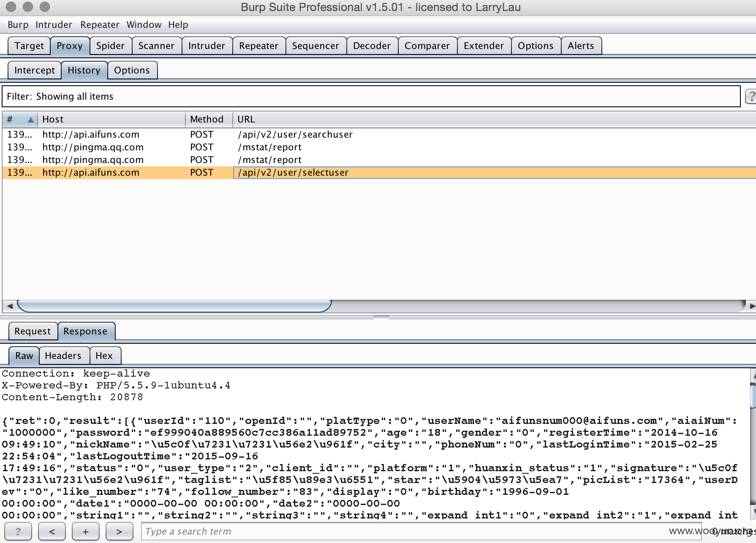The height and width of the screenshot is (543, 756).
Task: Click the pane splitter handle above Request tab
Action: click(381, 317)
